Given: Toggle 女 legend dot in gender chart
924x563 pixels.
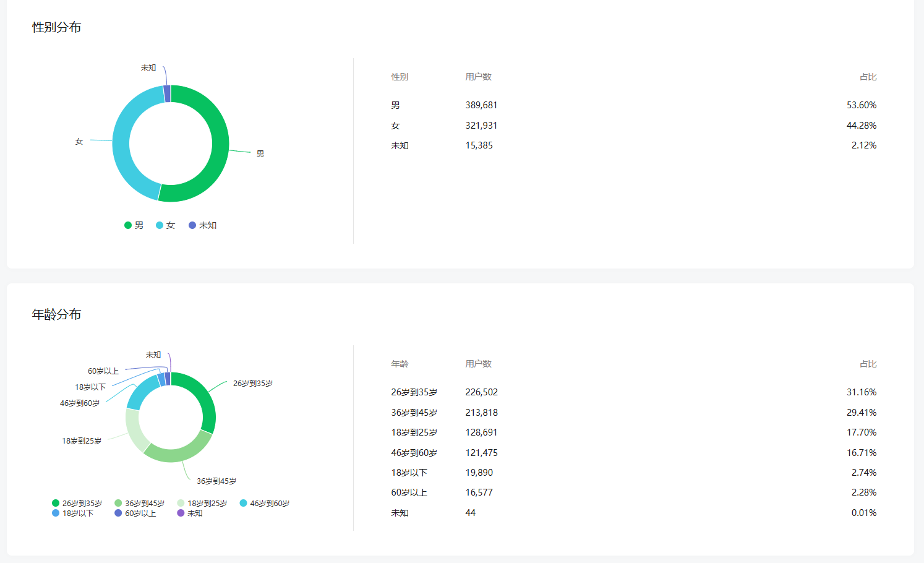Looking at the screenshot, I should [160, 225].
